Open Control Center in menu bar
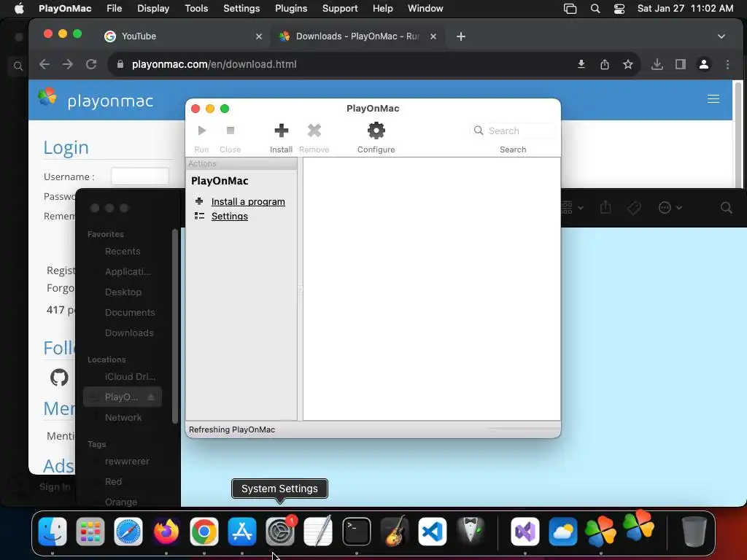This screenshot has width=747, height=560. pyautogui.click(x=619, y=9)
